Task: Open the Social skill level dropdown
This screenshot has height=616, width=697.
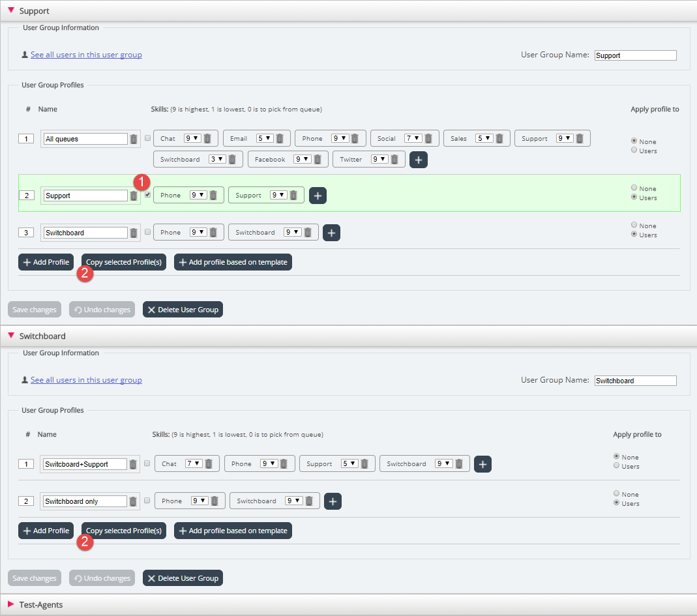Action: click(413, 139)
